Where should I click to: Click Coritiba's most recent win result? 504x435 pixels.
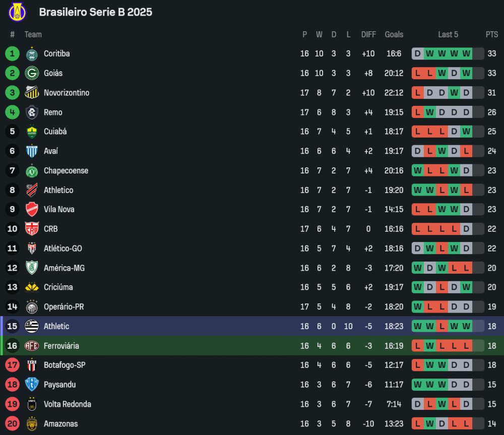pos(466,54)
